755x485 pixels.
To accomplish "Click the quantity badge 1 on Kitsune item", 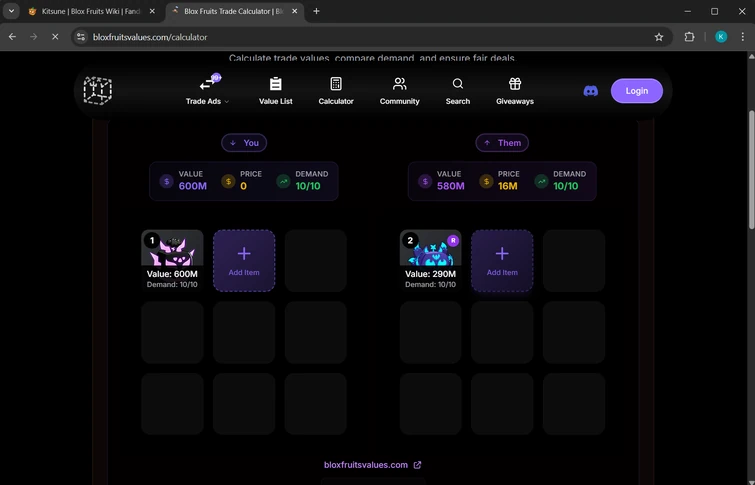I will [152, 240].
